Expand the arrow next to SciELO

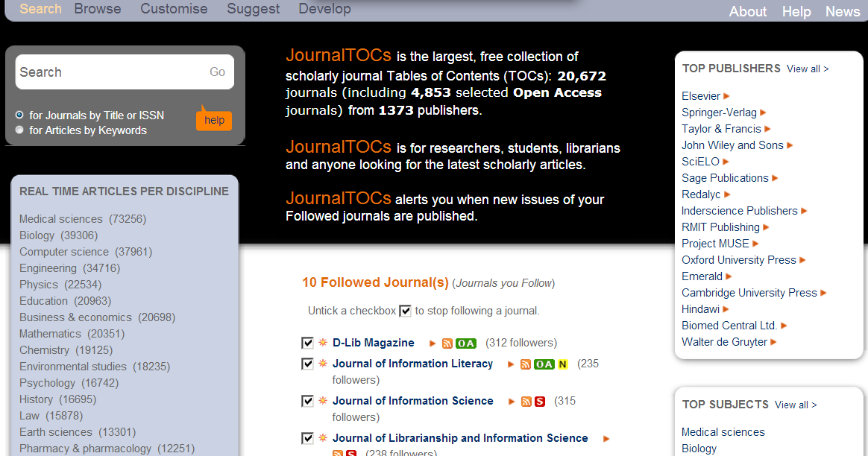point(726,162)
